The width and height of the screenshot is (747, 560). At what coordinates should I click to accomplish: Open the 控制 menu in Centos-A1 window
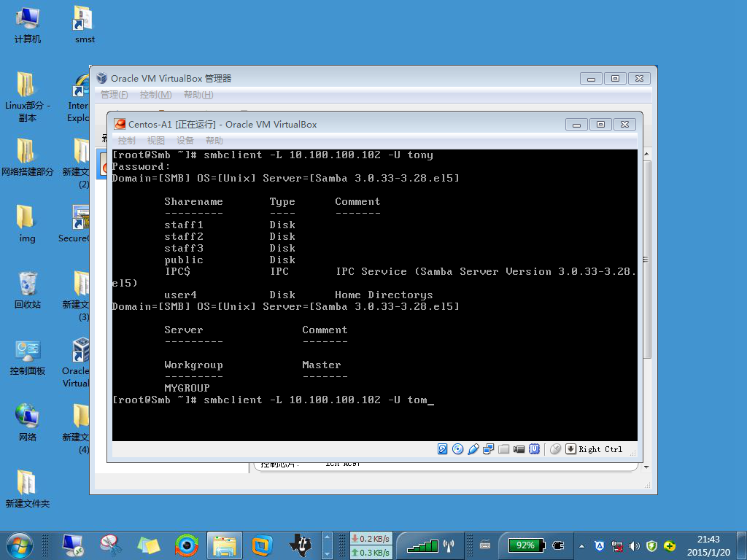coord(126,141)
